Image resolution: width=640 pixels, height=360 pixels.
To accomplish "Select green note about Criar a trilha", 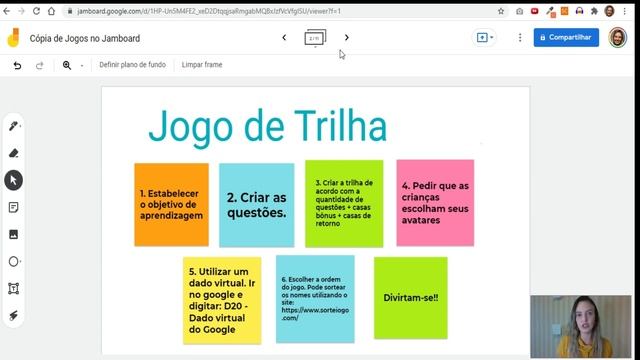I will pyautogui.click(x=344, y=203).
